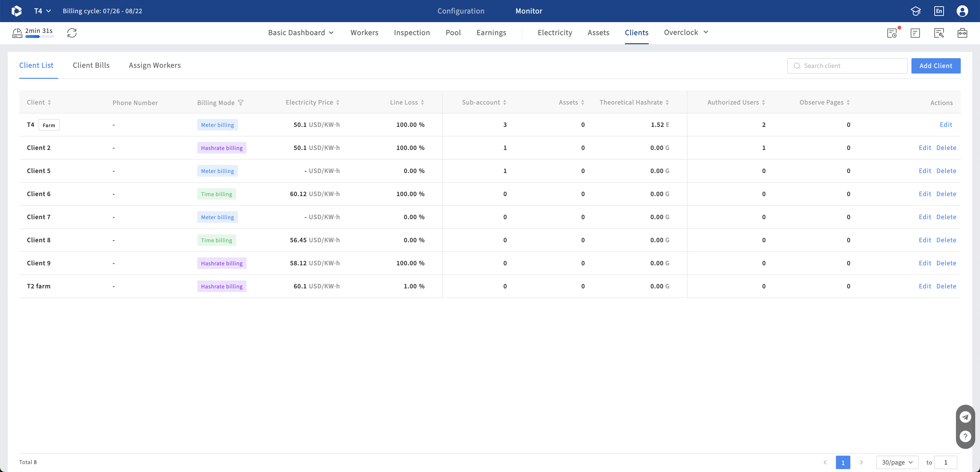This screenshot has width=980, height=472.
Task: Click the refresh countdown progress bar
Action: [x=39, y=37]
